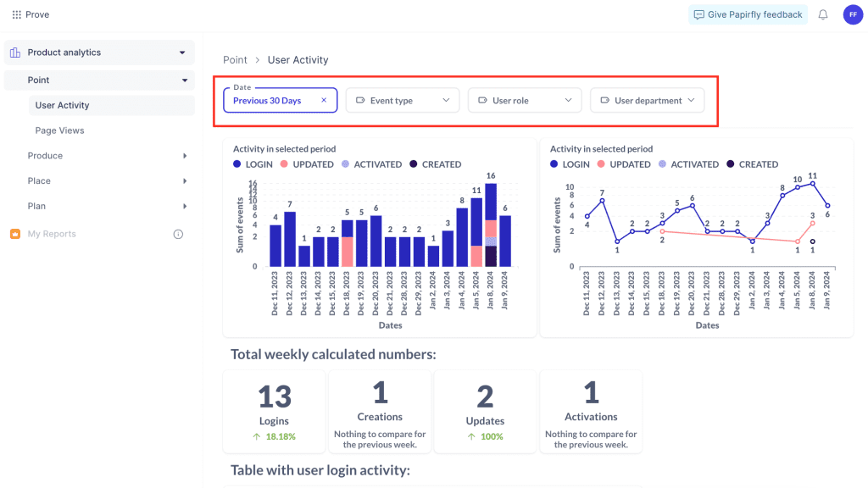
Task: Open the User role dropdown
Action: click(x=525, y=100)
